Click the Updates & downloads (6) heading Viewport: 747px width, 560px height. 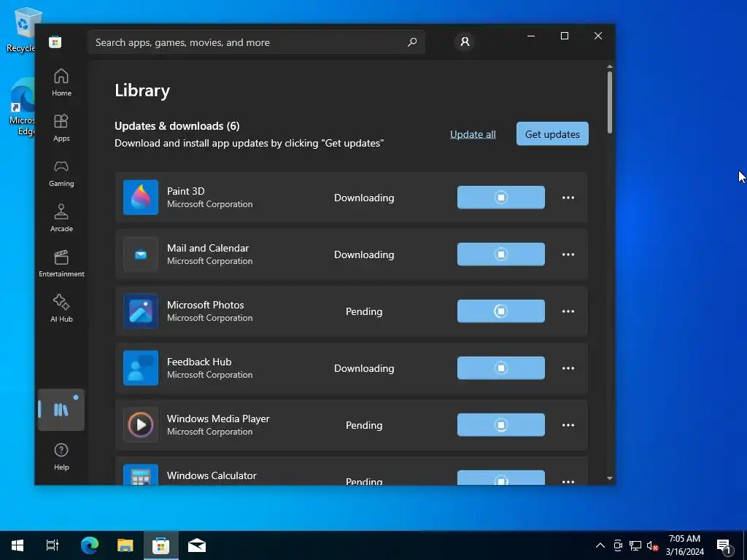tap(177, 125)
